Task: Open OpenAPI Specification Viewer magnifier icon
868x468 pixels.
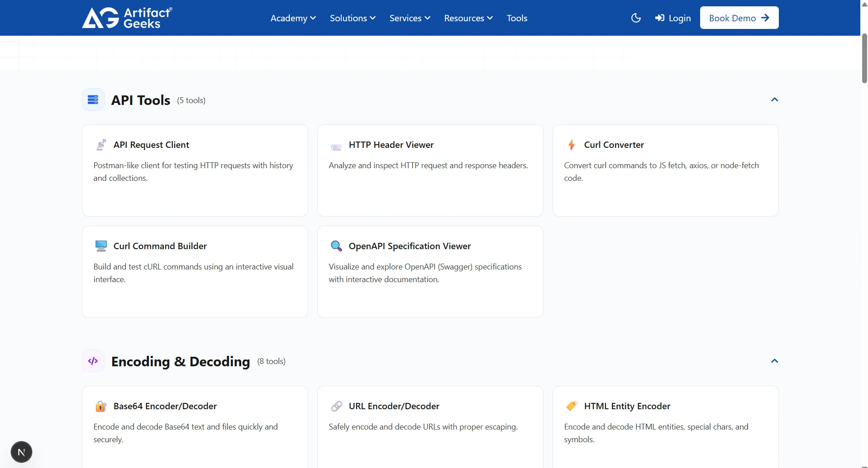Action: click(336, 246)
